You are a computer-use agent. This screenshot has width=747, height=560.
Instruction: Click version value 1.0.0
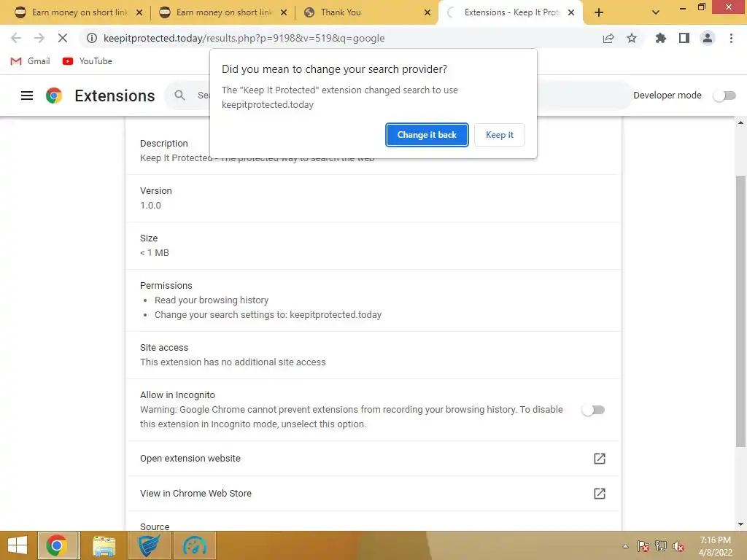coord(150,205)
